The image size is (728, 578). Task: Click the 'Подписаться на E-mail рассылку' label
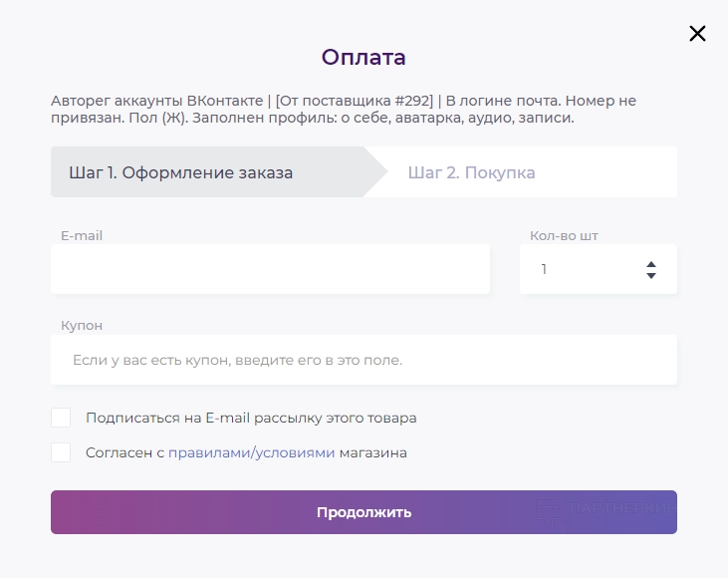(251, 418)
